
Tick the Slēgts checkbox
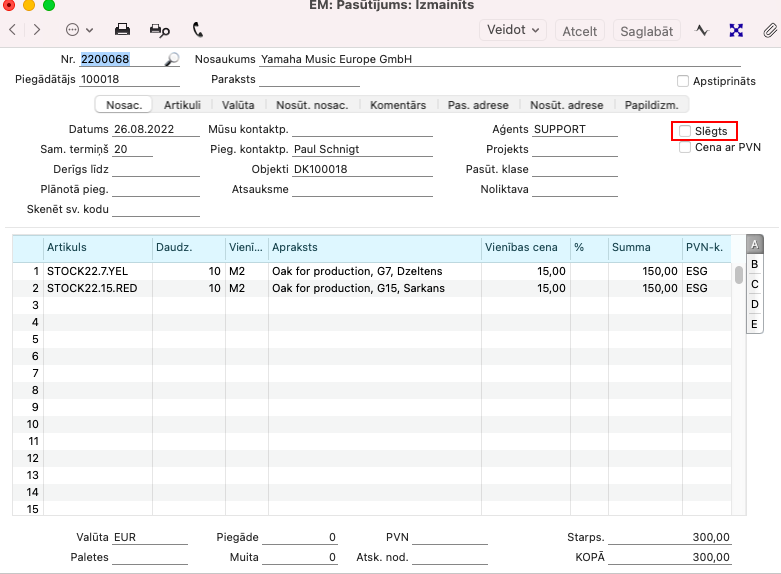click(x=685, y=131)
